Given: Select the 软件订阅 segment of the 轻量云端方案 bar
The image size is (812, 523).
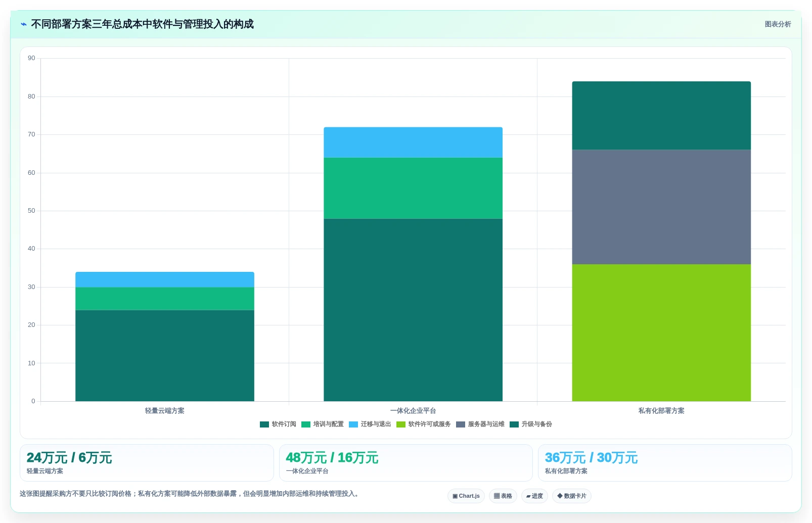Looking at the screenshot, I should pyautogui.click(x=165, y=356).
